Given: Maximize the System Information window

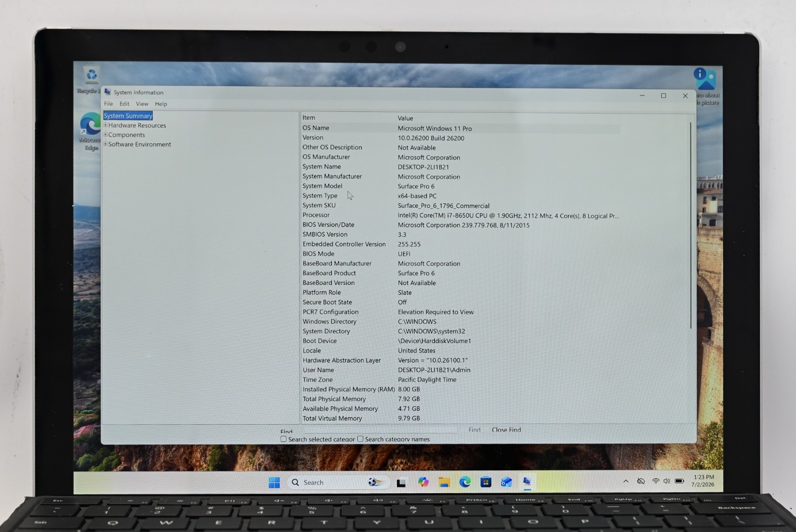Looking at the screenshot, I should point(664,95).
